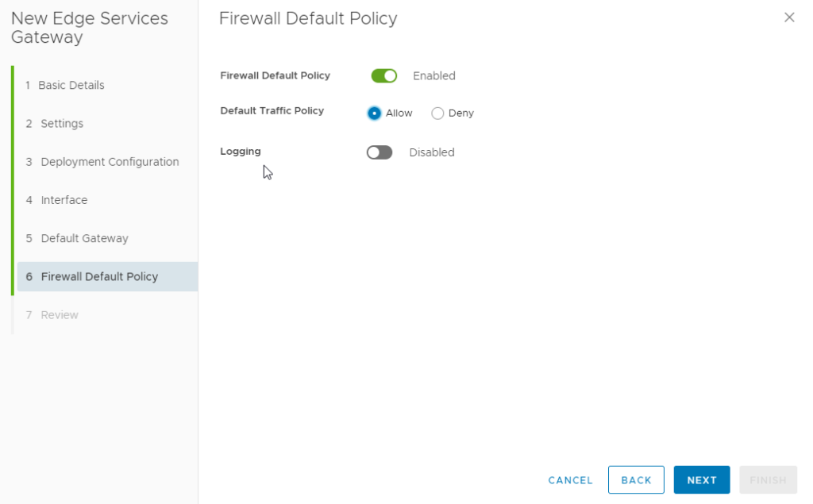Click the 'Disabled' logging status text
The width and height of the screenshot is (813, 504).
[432, 152]
